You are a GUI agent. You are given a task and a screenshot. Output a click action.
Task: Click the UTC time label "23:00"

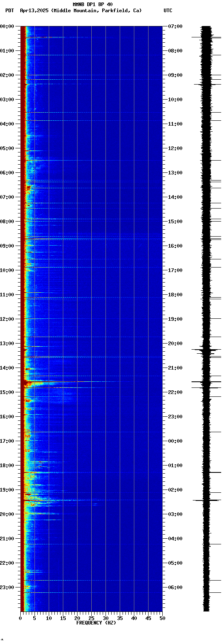(175, 417)
